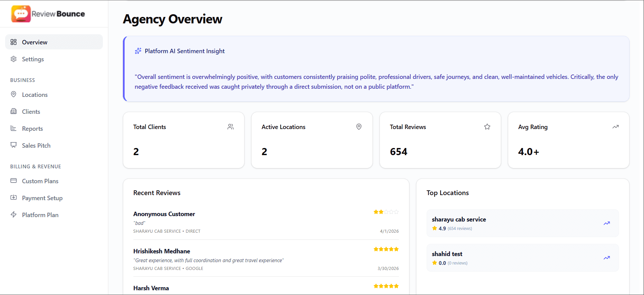The width and height of the screenshot is (644, 295).
Task: Click the "bad" review comment
Action: (x=139, y=223)
